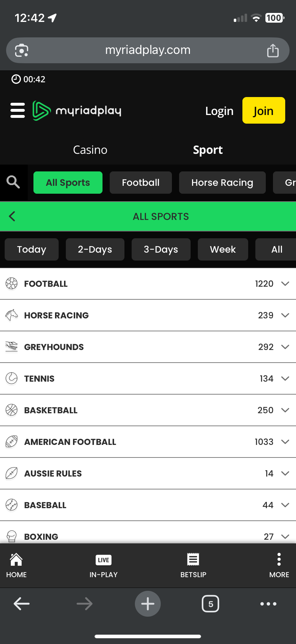Open browser tabs overview showing 5
The width and height of the screenshot is (296, 644).
click(210, 604)
